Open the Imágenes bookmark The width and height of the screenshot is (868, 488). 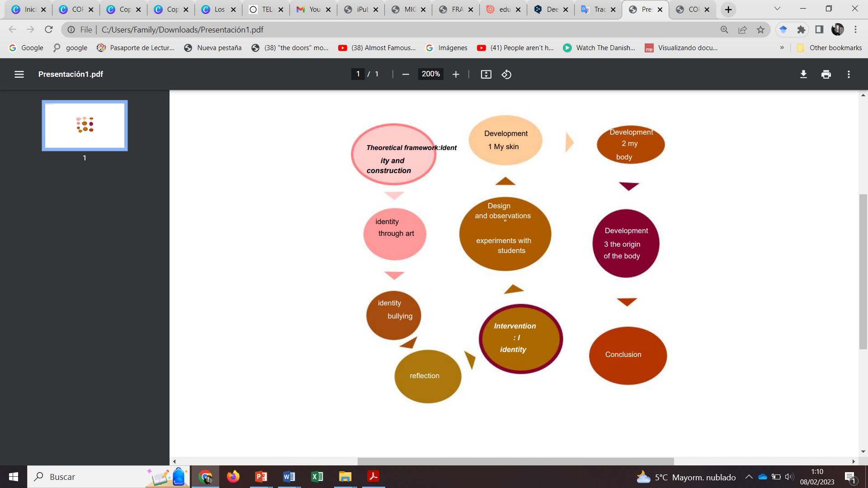(x=447, y=47)
